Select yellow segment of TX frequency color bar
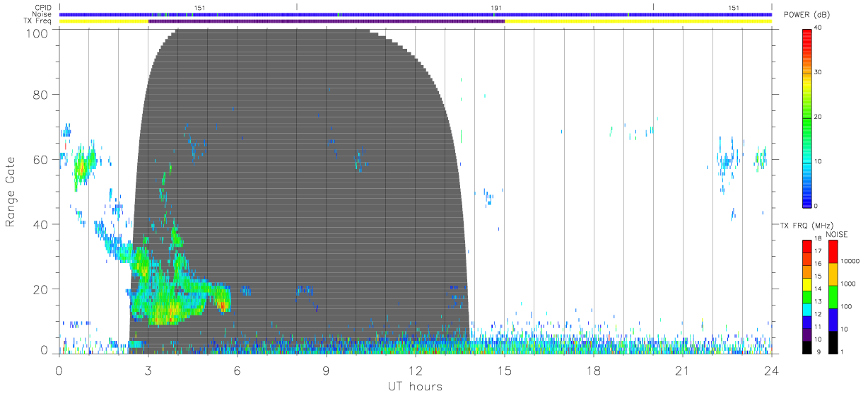 point(807,284)
